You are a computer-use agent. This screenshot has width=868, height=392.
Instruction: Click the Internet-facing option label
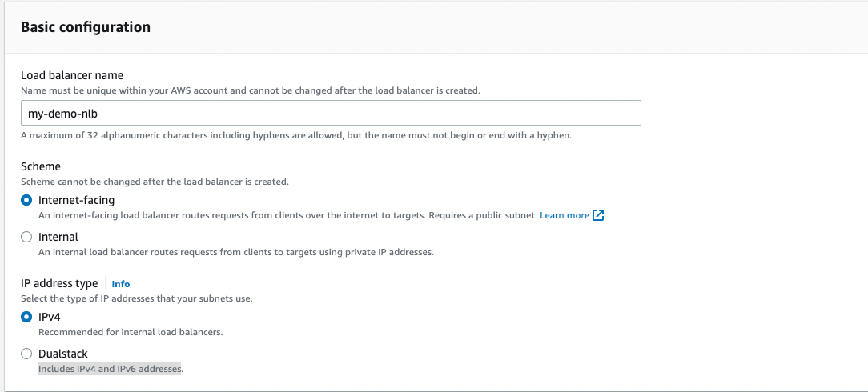76,200
